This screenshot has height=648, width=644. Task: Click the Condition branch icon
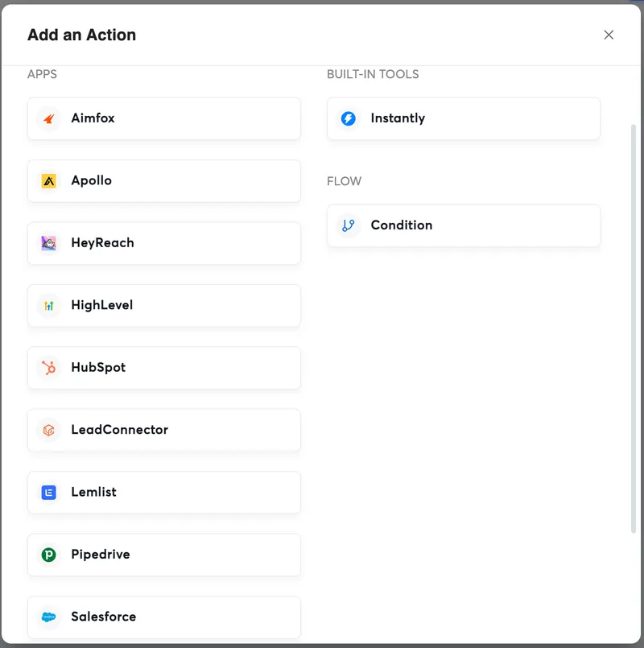[349, 226]
